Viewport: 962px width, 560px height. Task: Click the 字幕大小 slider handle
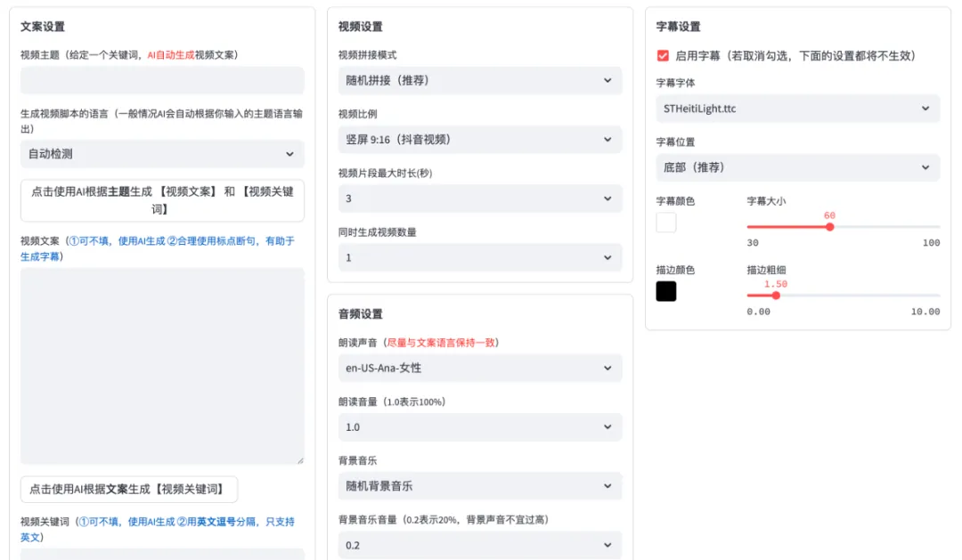click(x=829, y=227)
